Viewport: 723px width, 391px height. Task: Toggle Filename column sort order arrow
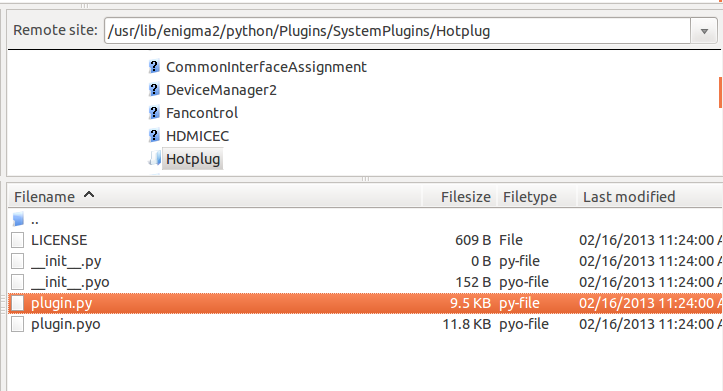(x=89, y=195)
